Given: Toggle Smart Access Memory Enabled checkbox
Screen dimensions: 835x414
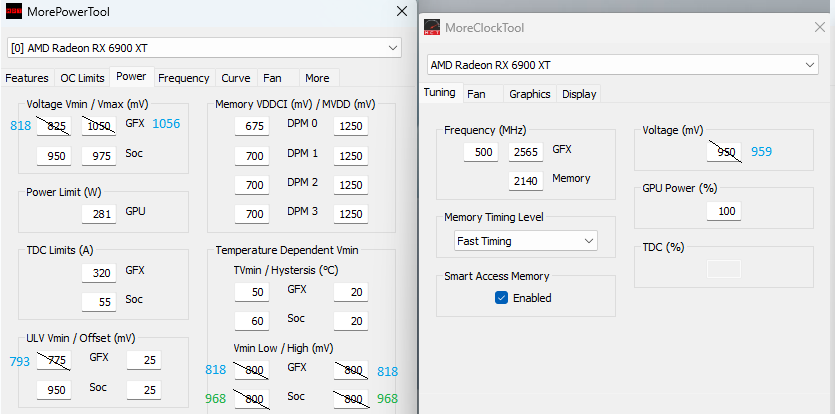Looking at the screenshot, I should pos(501,298).
